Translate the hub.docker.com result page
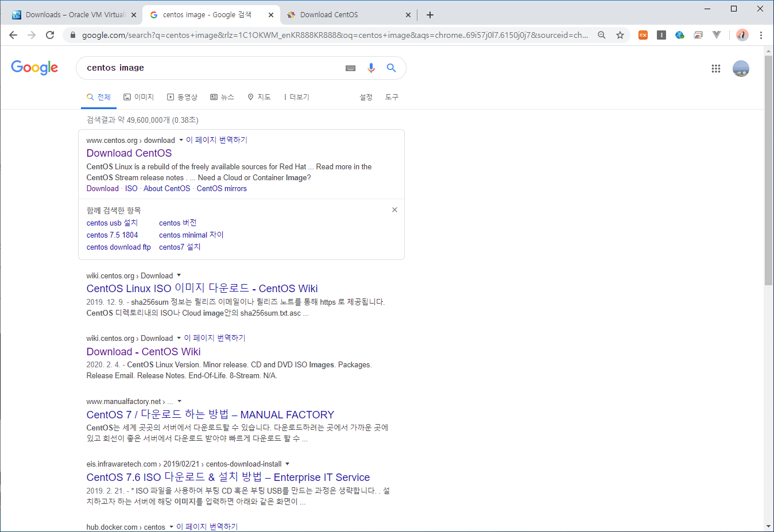This screenshot has width=774, height=532. pyautogui.click(x=207, y=527)
